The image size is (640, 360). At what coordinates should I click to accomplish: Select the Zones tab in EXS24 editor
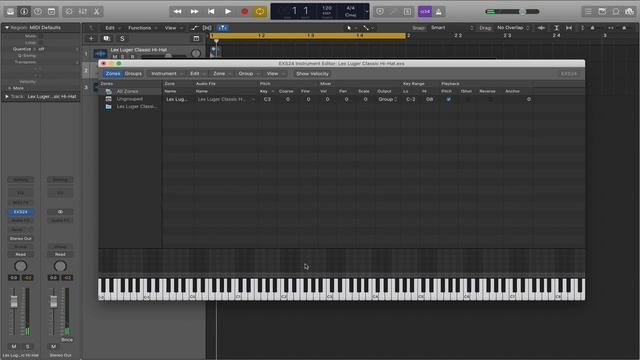click(x=113, y=73)
